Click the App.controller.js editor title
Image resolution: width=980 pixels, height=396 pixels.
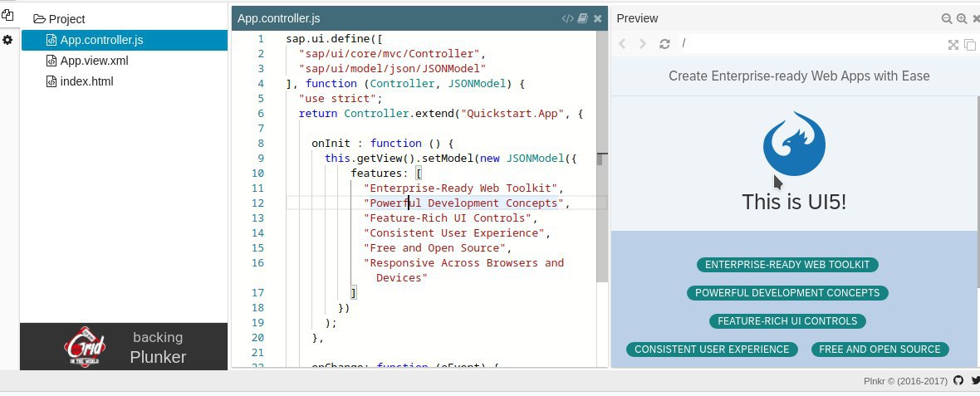click(279, 19)
